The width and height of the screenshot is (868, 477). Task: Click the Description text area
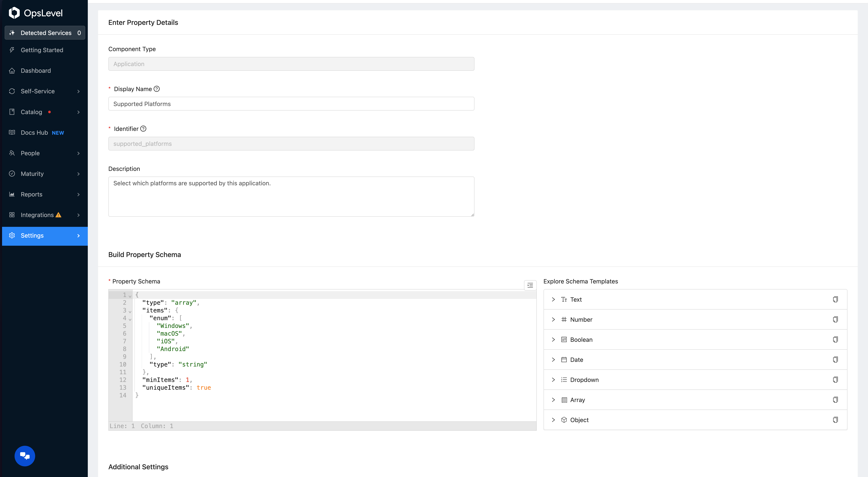tap(291, 196)
